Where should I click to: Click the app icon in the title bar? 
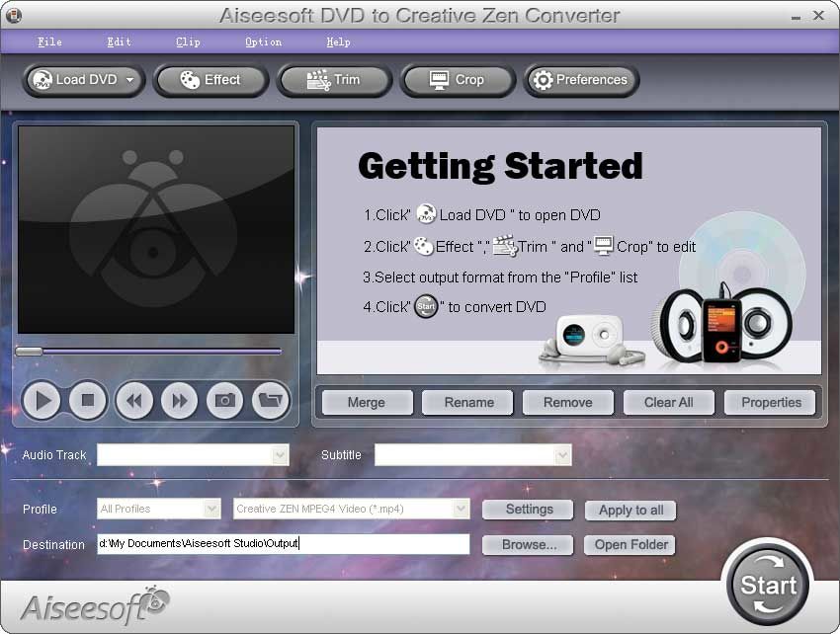tap(13, 16)
